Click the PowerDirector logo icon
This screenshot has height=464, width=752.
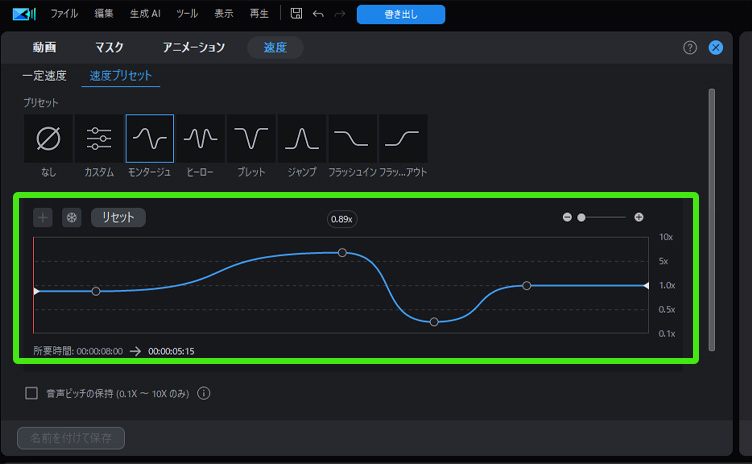click(24, 14)
